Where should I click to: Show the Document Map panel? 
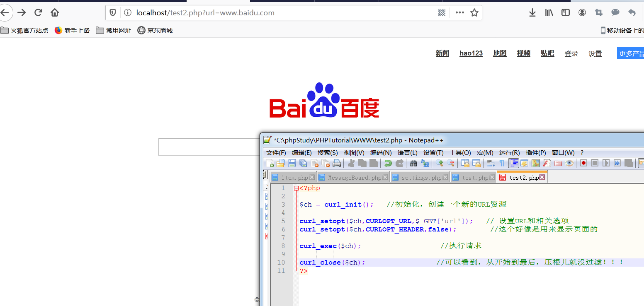[536, 163]
